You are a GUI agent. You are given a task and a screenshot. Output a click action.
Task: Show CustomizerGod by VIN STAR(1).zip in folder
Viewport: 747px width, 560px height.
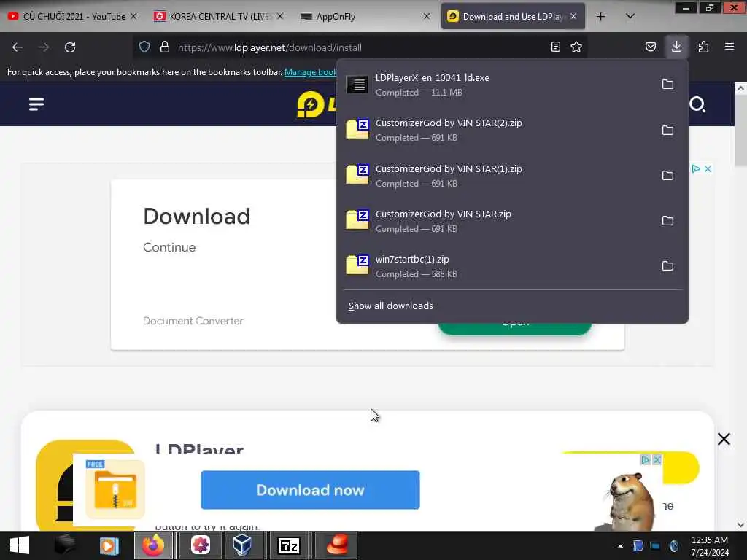(x=667, y=176)
